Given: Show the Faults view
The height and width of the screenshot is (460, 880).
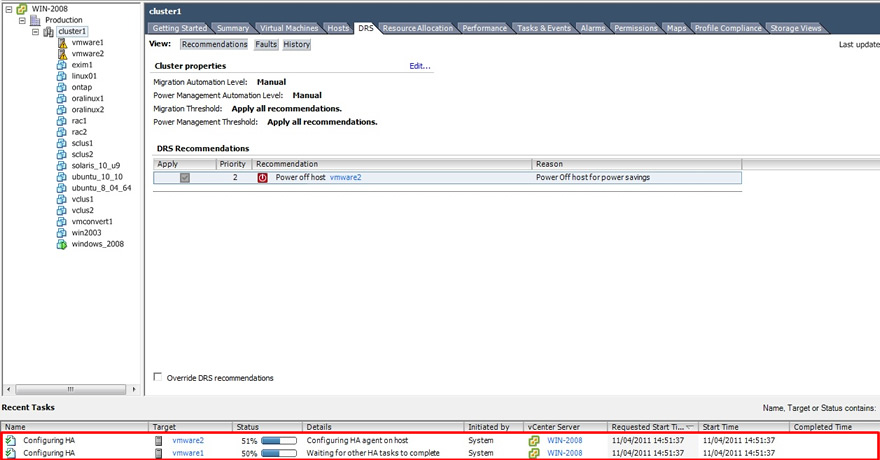Looking at the screenshot, I should pyautogui.click(x=265, y=45).
